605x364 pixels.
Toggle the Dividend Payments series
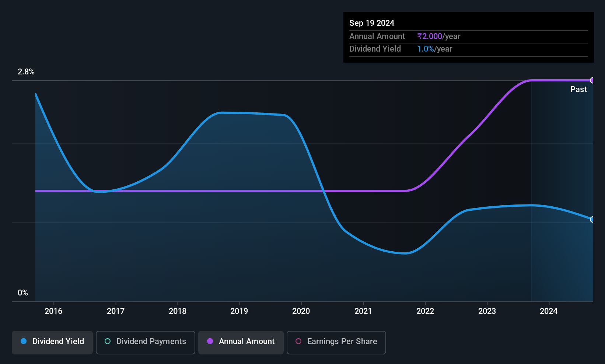[146, 343]
